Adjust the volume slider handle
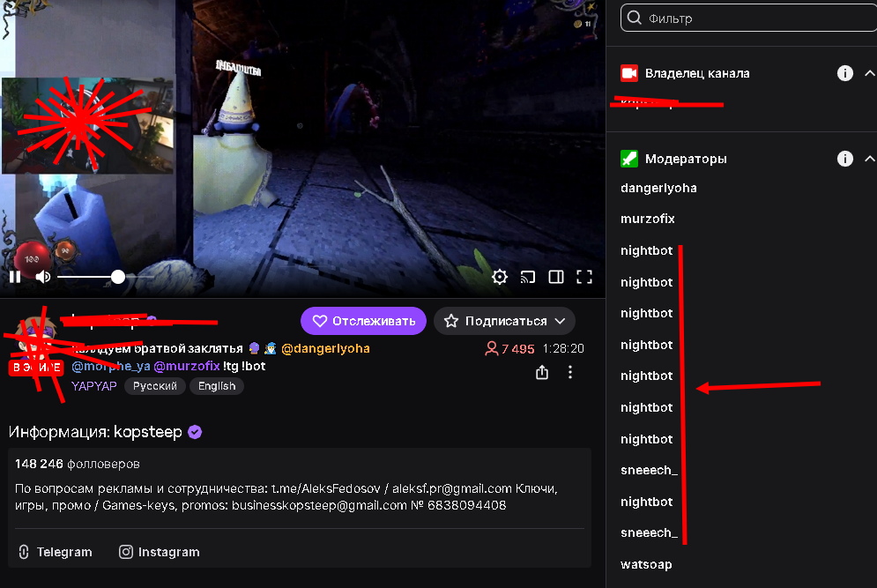The image size is (877, 588). click(118, 277)
